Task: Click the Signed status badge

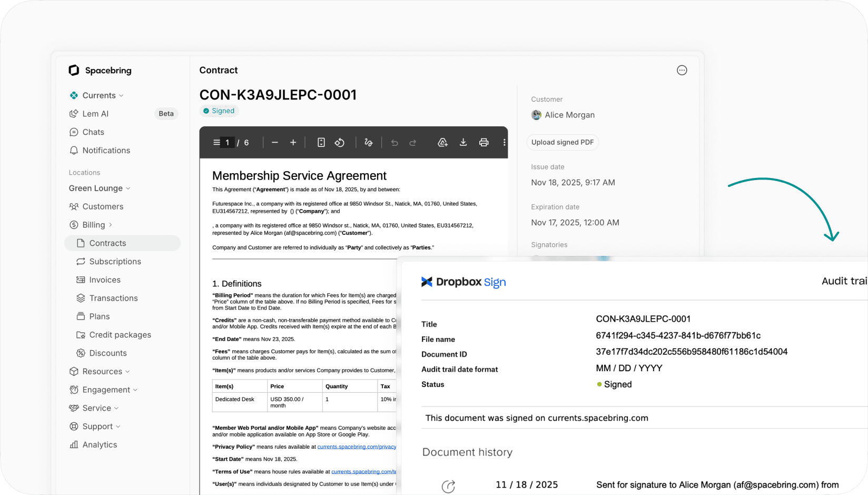Action: (x=219, y=111)
